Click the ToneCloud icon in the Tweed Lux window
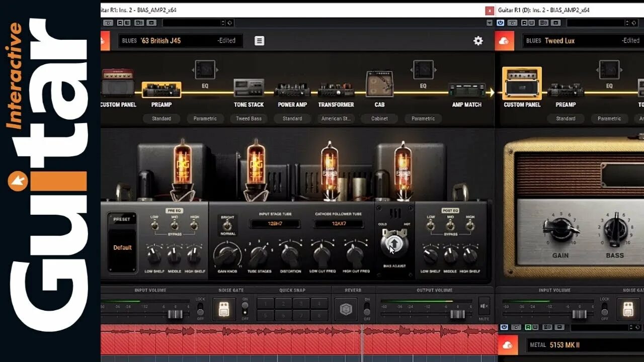 [x=505, y=41]
